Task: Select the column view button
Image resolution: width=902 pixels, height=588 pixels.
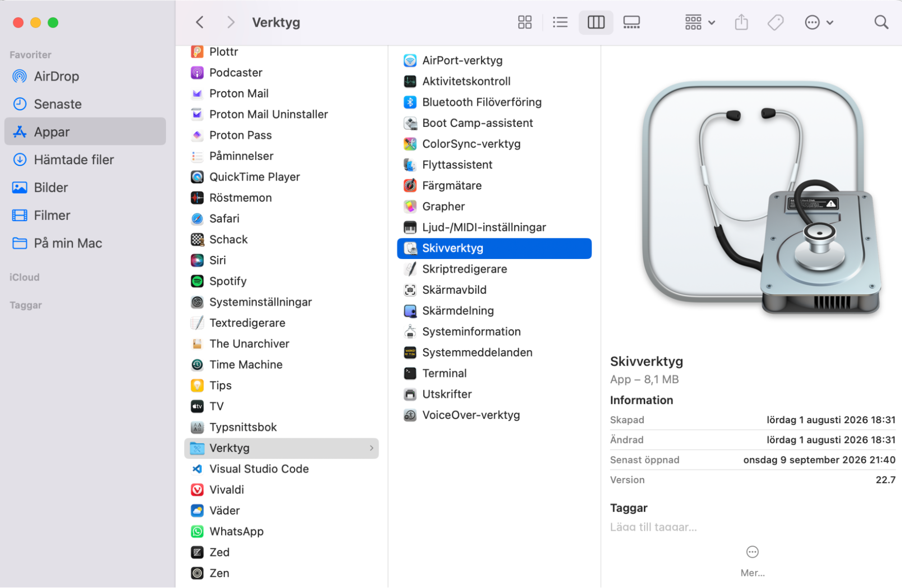Action: (x=596, y=22)
